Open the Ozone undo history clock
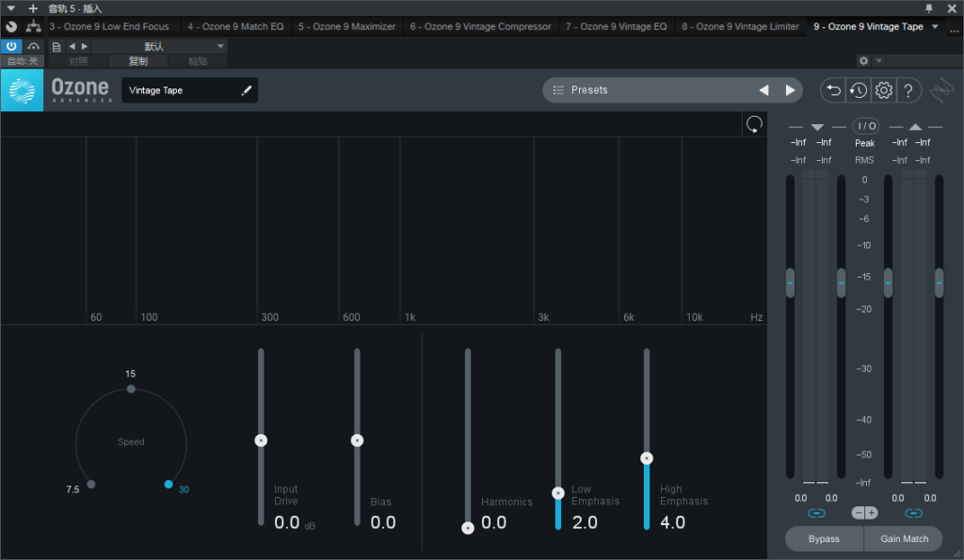Viewport: 964px width, 560px height. tap(859, 90)
